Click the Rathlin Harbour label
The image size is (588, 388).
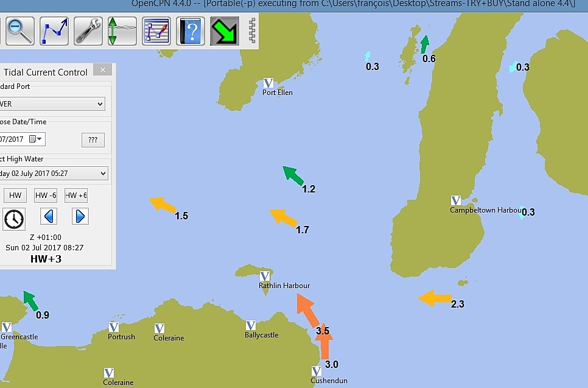pyautogui.click(x=284, y=286)
